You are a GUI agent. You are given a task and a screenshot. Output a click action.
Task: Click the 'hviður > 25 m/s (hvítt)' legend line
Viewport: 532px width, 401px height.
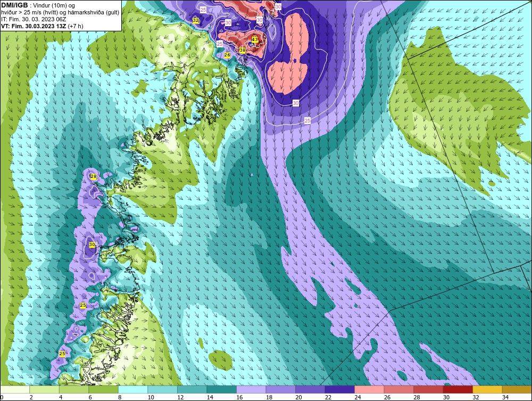coord(61,12)
